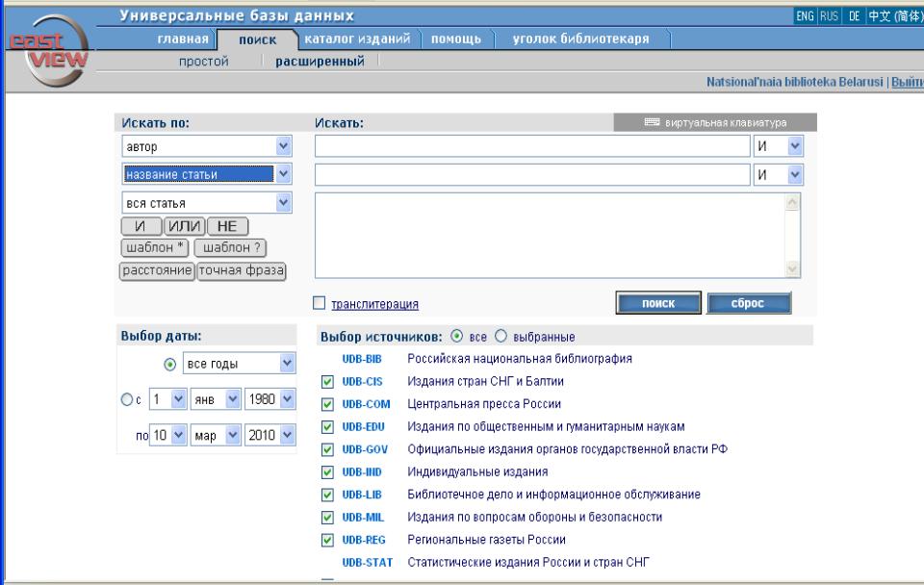Open the virtual keyboard (виртуальная клавиатура)
Viewport: 924px width, 585px height.
[715, 122]
